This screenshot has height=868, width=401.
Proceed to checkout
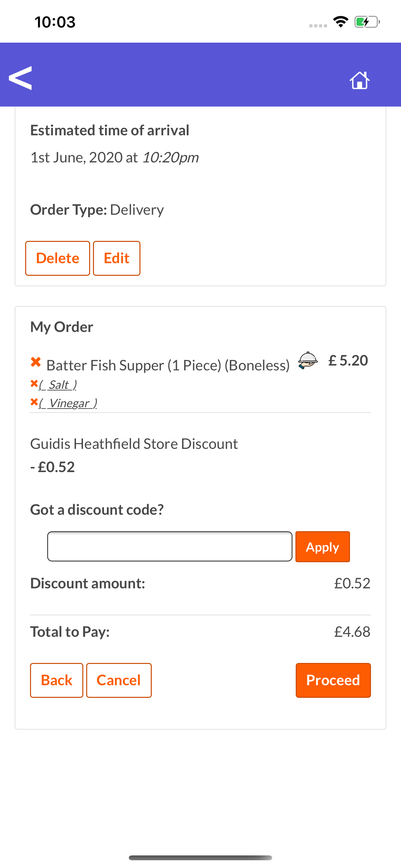[x=333, y=680]
